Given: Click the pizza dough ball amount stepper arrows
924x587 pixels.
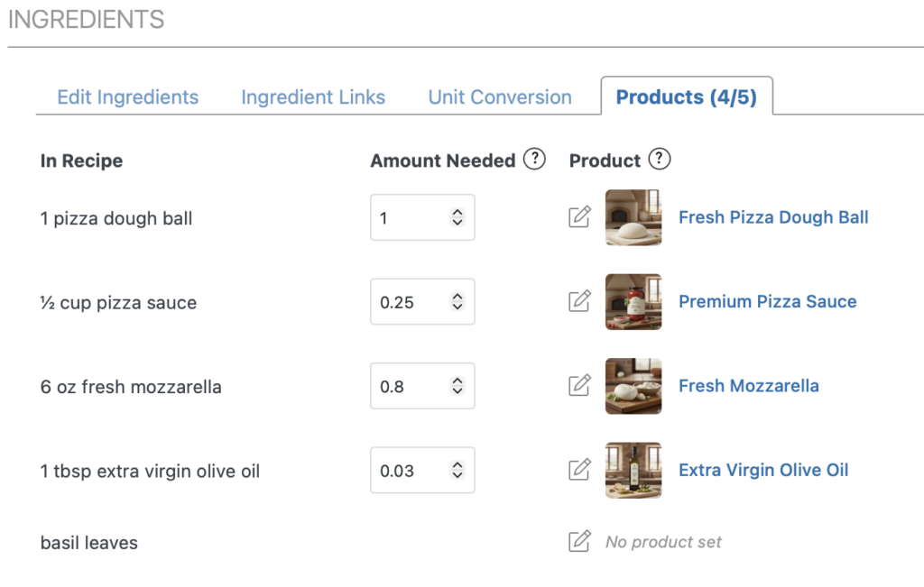Looking at the screenshot, I should tap(457, 217).
